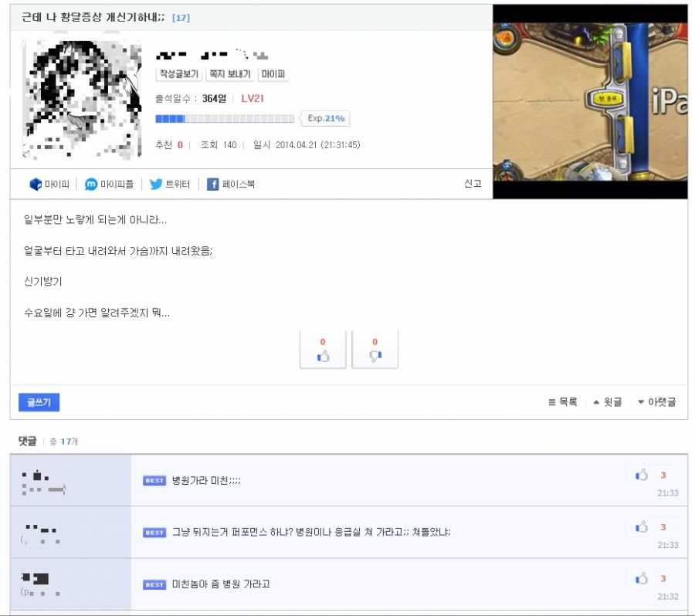The image size is (695, 616).
Task: Click the text '일부분만 노랗게 되는게 아니라...'
Action: pyautogui.click(x=95, y=220)
